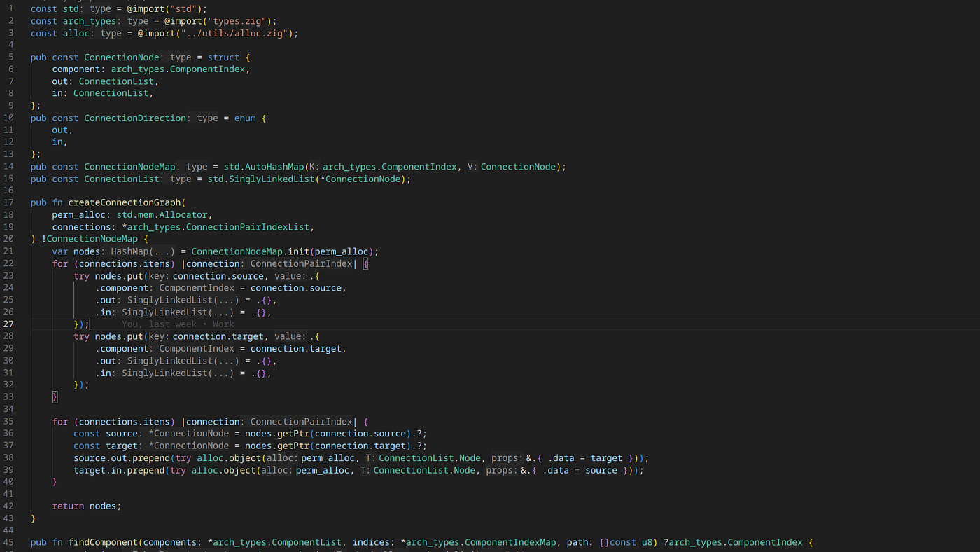Click the ConnectionDirection enum name on line 10
The width and height of the screenshot is (980, 552).
(x=135, y=117)
